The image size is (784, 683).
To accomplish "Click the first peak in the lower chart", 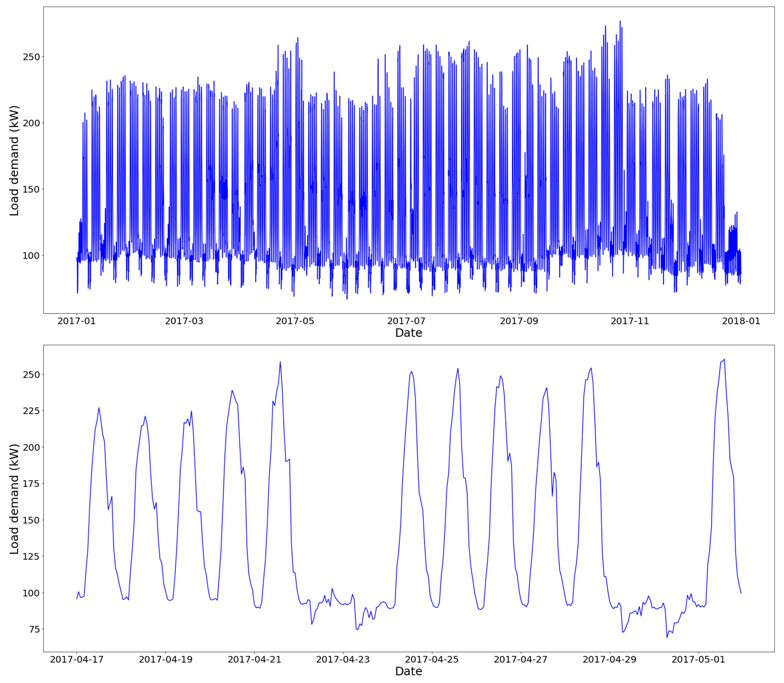I will [99, 408].
